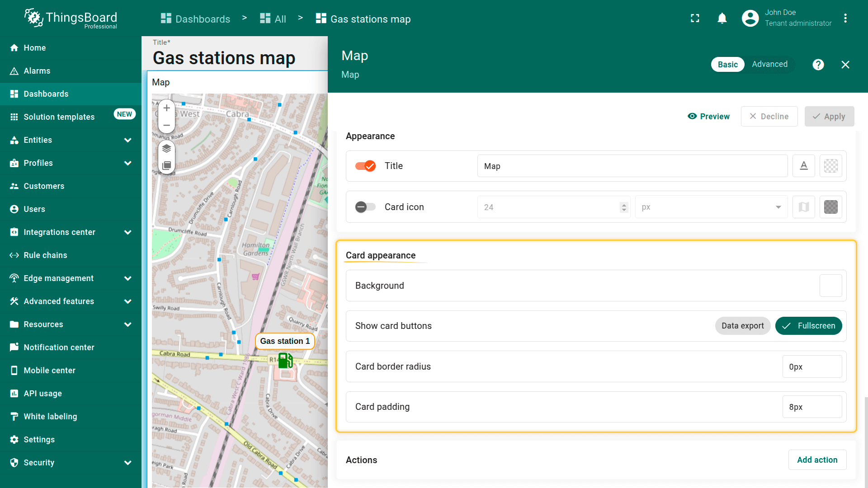
Task: Click the map layers icon
Action: click(166, 148)
